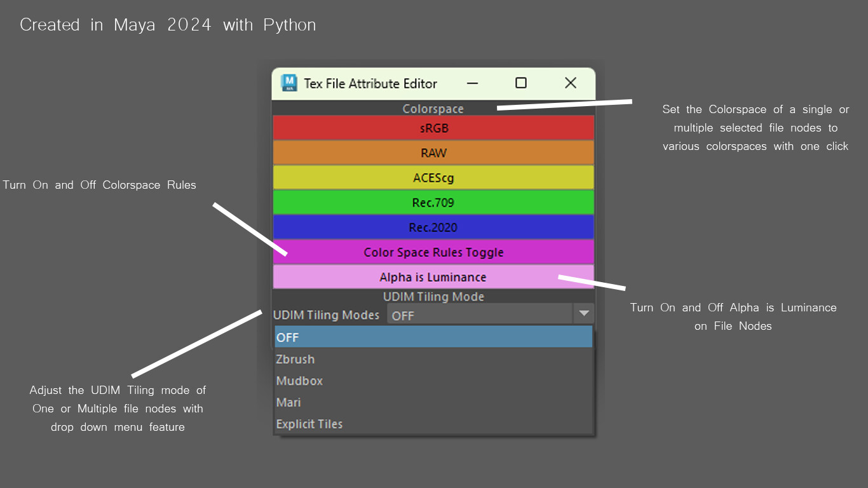Toggle Alpha is Luminance
The image size is (868, 488).
[x=433, y=276]
